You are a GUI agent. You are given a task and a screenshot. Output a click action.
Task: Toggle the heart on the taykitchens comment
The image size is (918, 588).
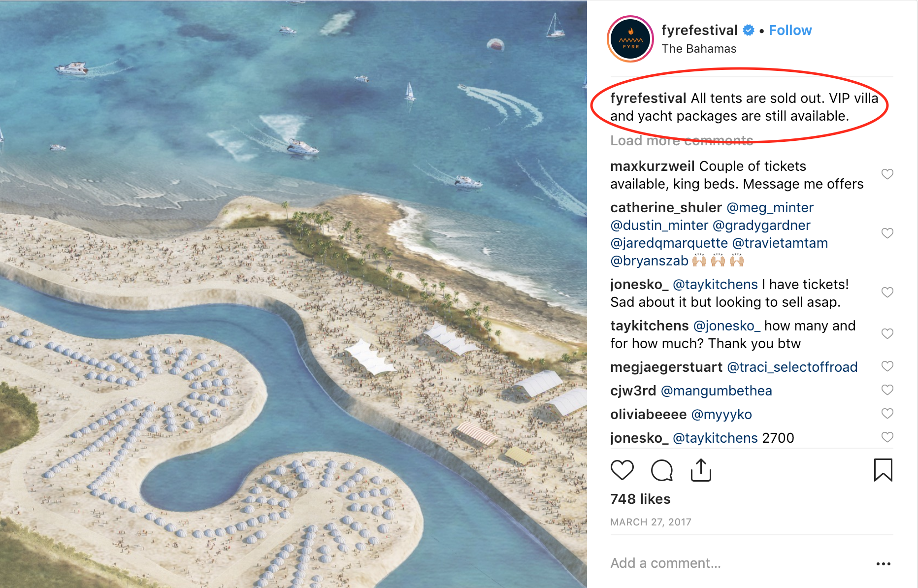887,333
